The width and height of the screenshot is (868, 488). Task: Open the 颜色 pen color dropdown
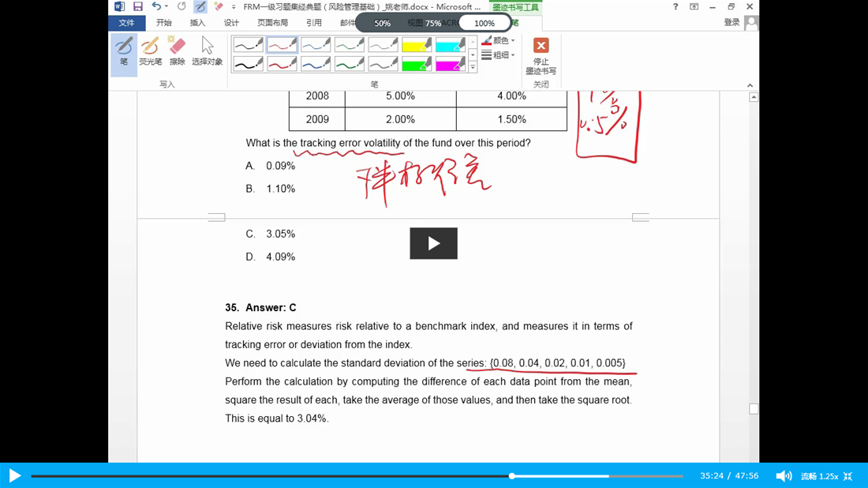tap(498, 40)
